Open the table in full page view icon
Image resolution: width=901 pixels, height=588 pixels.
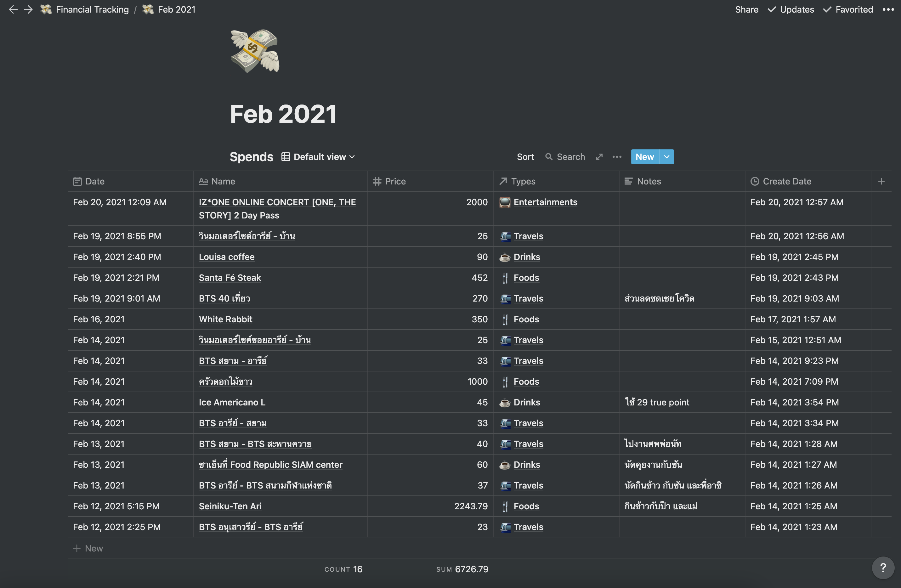[x=599, y=156]
